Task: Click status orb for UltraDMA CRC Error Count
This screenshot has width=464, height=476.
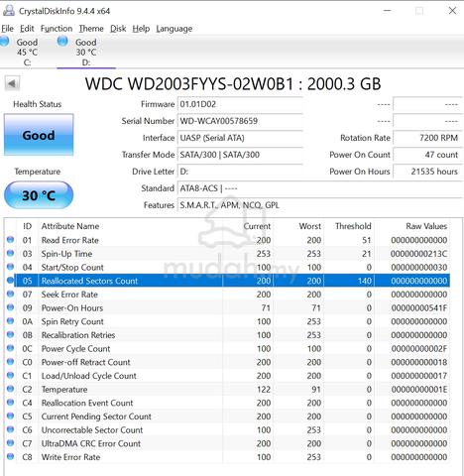Action: pyautogui.click(x=10, y=442)
